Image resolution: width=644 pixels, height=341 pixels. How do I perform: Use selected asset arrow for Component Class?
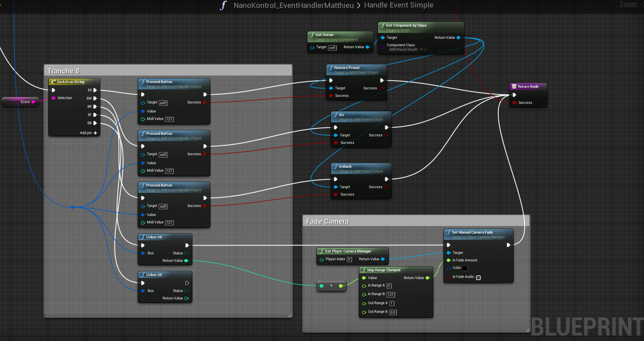(x=421, y=49)
